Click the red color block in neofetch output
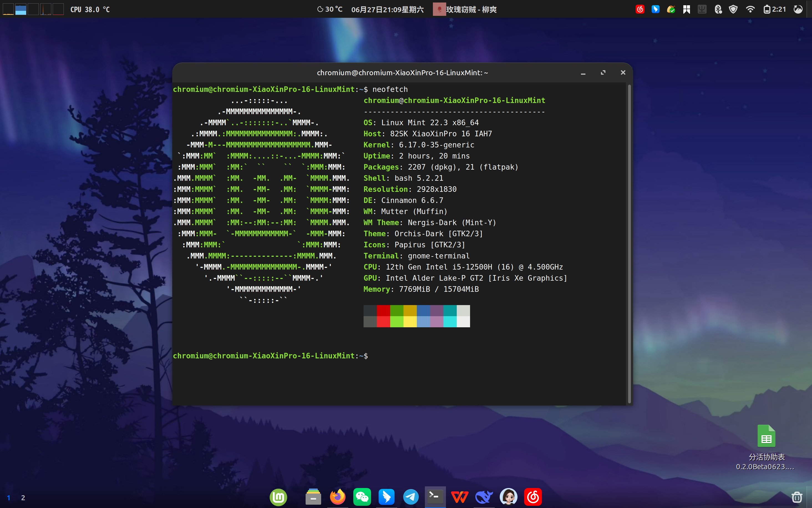The height and width of the screenshot is (508, 812). (383, 316)
